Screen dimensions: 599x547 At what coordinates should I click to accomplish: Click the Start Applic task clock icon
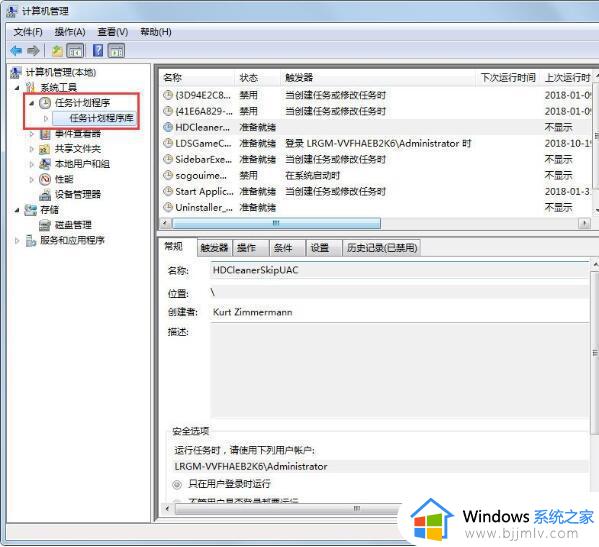(x=168, y=191)
